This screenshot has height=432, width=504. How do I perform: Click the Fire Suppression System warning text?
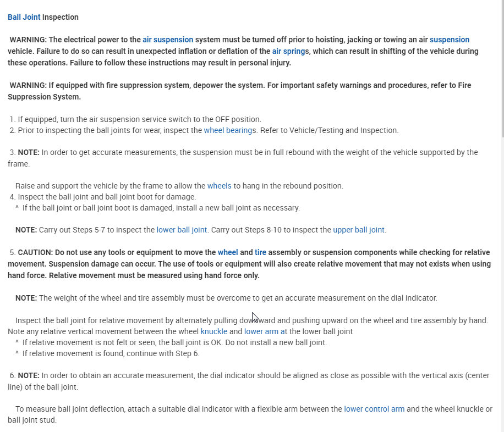(239, 91)
